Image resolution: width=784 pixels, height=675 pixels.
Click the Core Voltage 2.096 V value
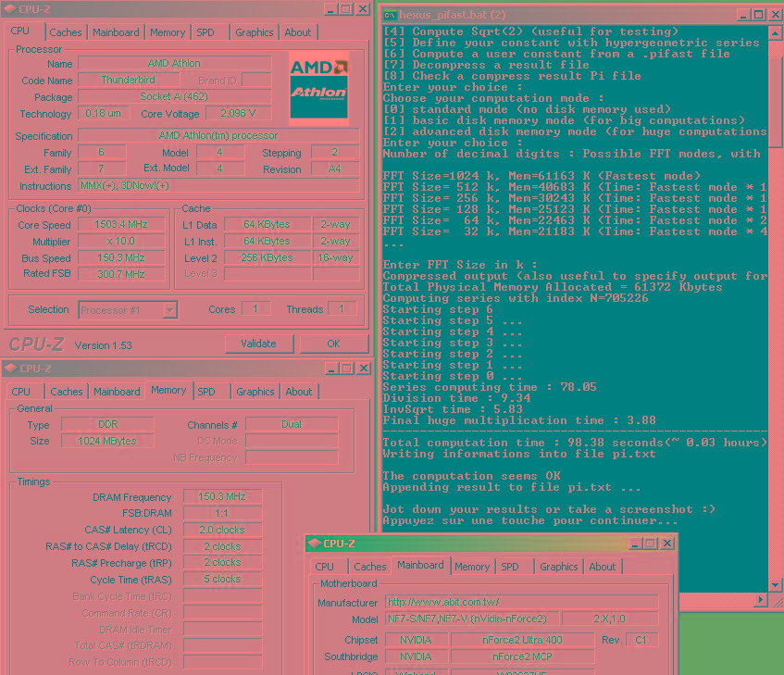tap(238, 114)
